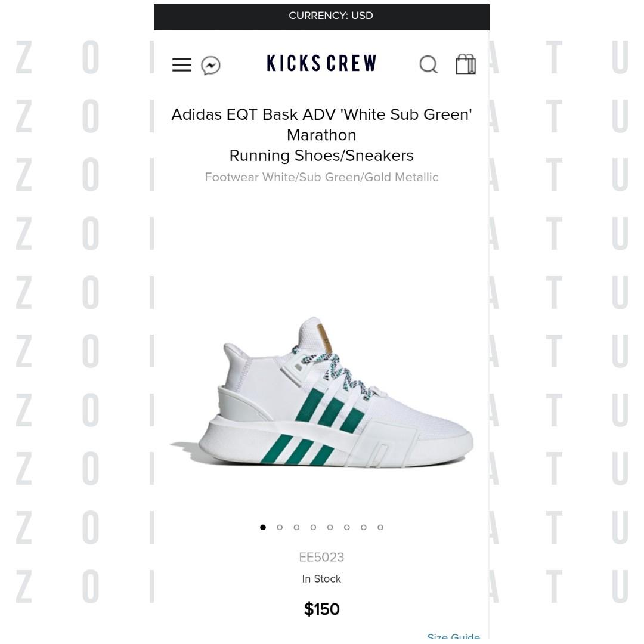This screenshot has height=644, width=644.
Task: Click the Adidas EQT sneaker product image
Action: [321, 392]
